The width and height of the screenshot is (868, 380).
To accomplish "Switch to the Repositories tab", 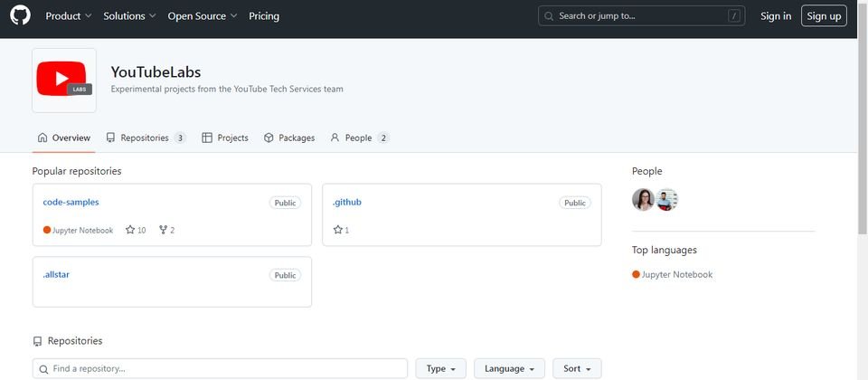I will (146, 138).
